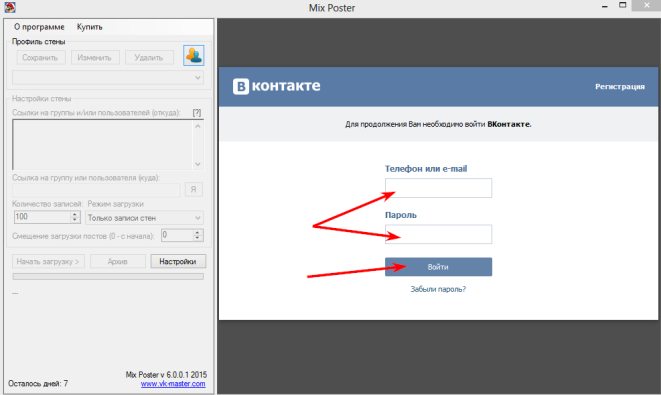This screenshot has height=395, width=661.
Task: Click the 'Удалить' profile button
Action: tap(149, 58)
